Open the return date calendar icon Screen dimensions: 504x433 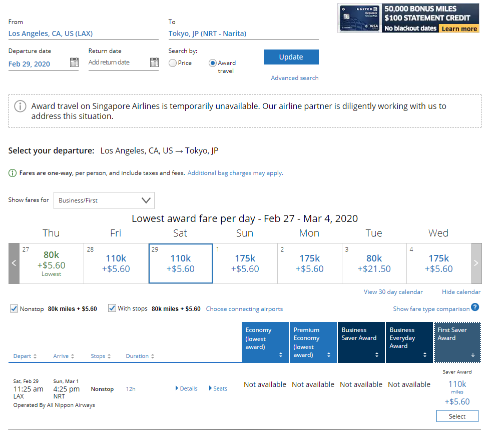(154, 62)
